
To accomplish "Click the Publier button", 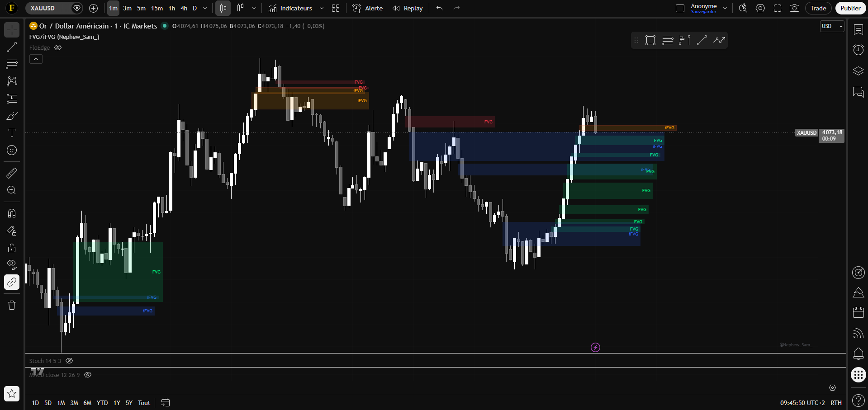I will coord(850,8).
